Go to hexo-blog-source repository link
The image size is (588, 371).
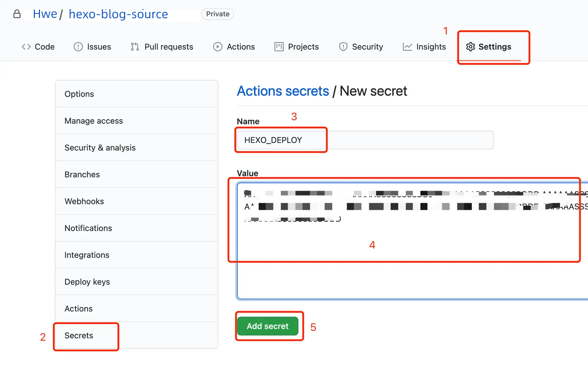118,14
